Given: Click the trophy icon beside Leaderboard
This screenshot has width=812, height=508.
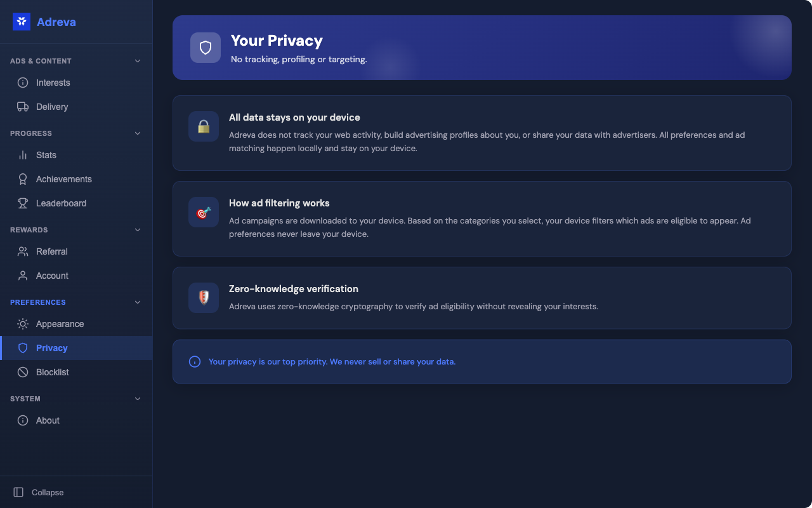Looking at the screenshot, I should (23, 203).
